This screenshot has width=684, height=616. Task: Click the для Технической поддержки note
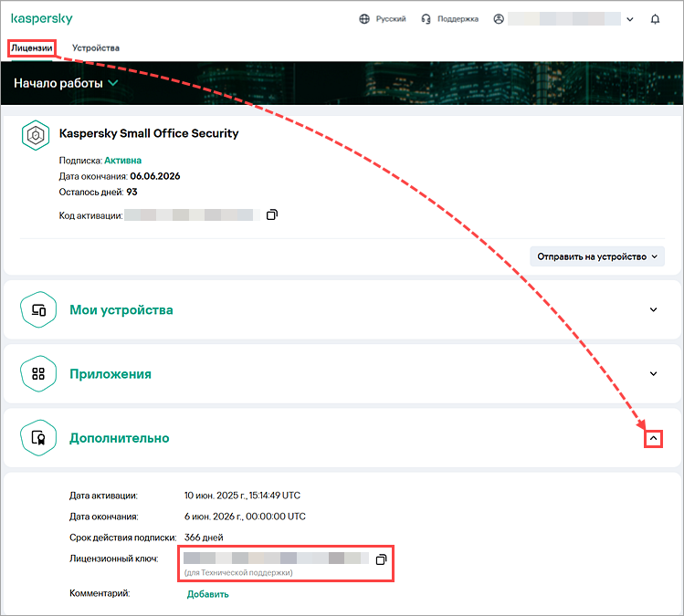[238, 572]
